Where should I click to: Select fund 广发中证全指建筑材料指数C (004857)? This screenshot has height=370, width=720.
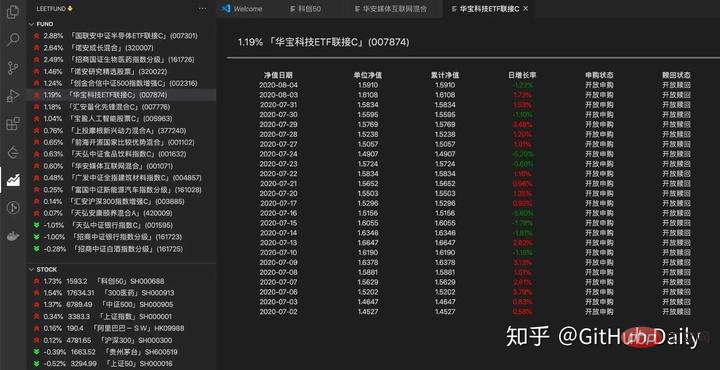pyautogui.click(x=122, y=178)
